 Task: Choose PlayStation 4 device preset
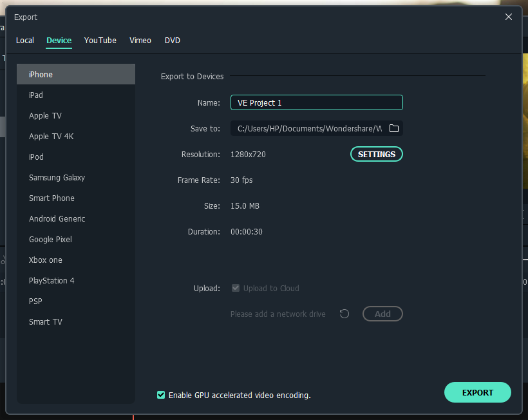52,280
